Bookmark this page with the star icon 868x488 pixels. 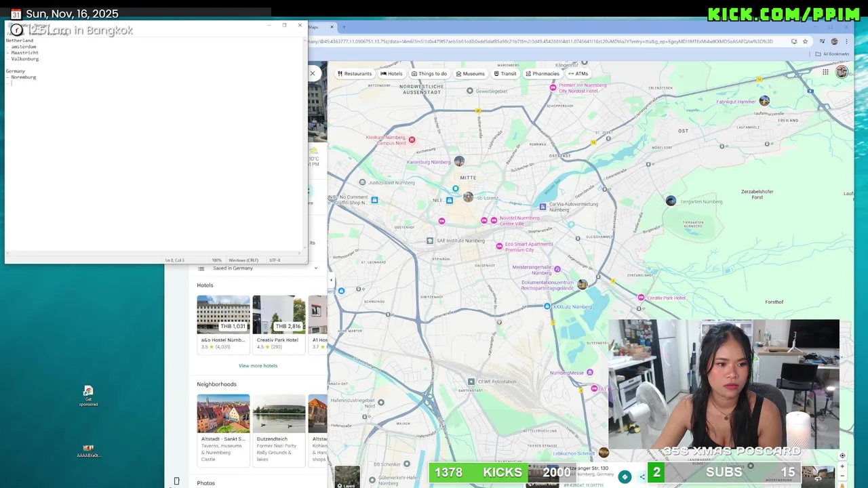(806, 41)
